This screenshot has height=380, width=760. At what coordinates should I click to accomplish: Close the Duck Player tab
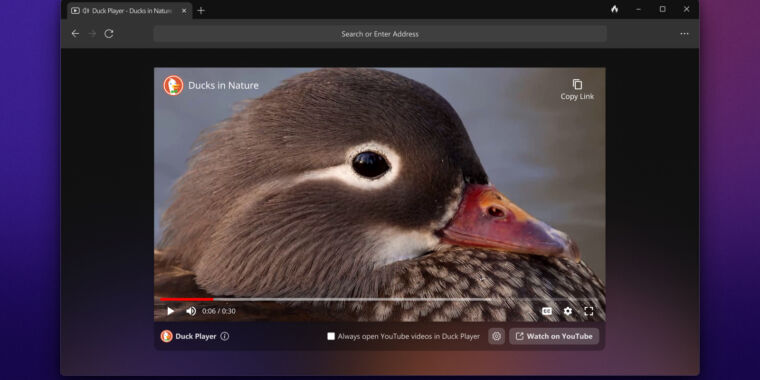184,11
